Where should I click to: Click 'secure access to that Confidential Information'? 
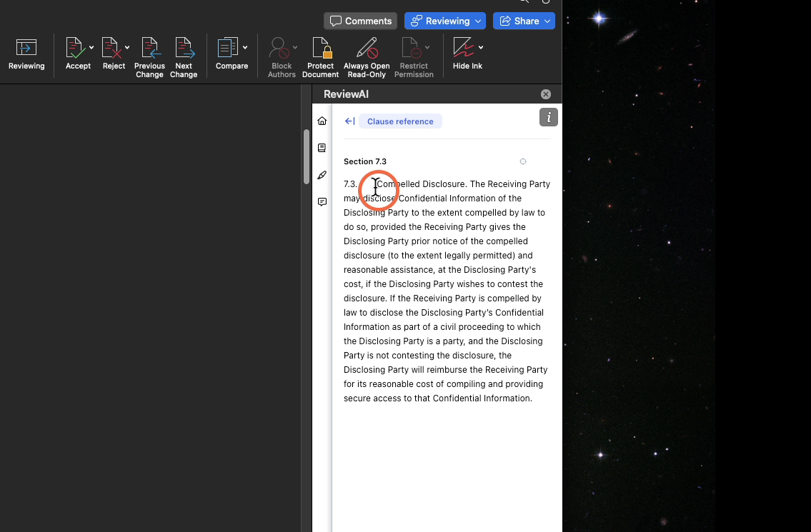point(438,398)
